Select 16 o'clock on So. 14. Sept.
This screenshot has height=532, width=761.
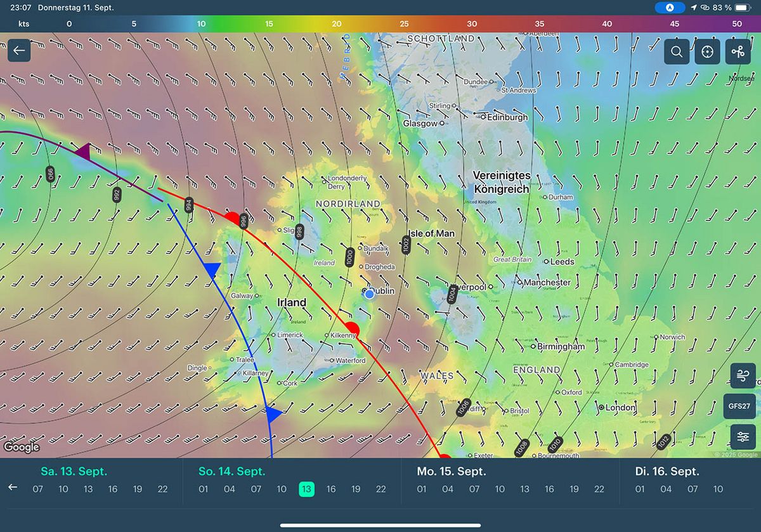[331, 489]
